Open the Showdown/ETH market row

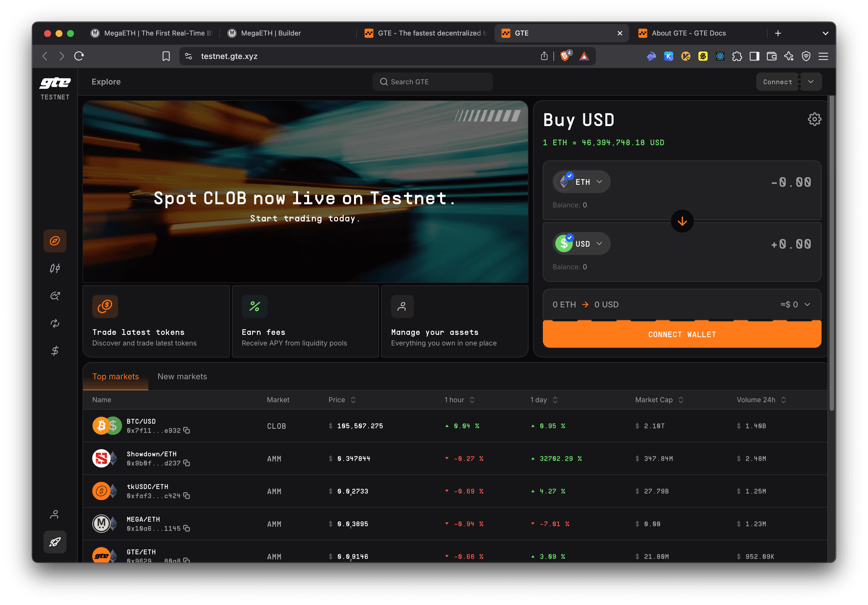455,459
